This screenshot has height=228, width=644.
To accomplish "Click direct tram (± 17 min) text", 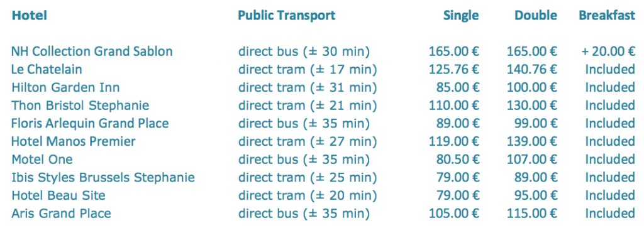I will pos(308,69).
